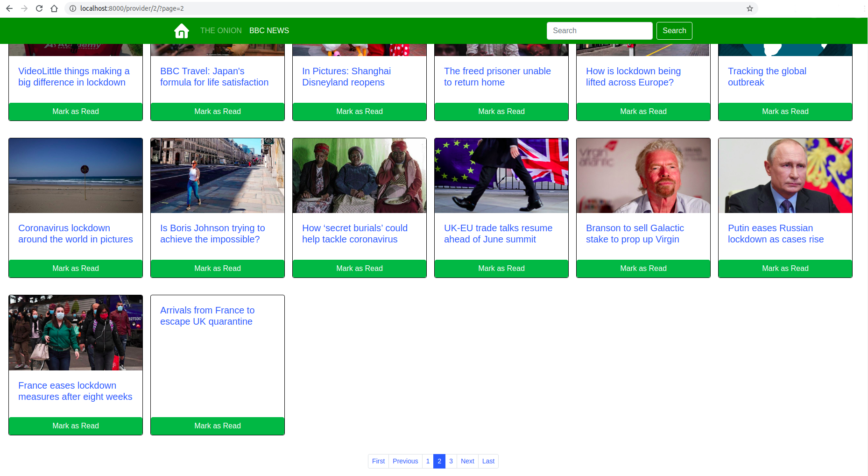Mark 'Arrivals from France' as read
This screenshot has height=476, width=868.
pyautogui.click(x=218, y=426)
